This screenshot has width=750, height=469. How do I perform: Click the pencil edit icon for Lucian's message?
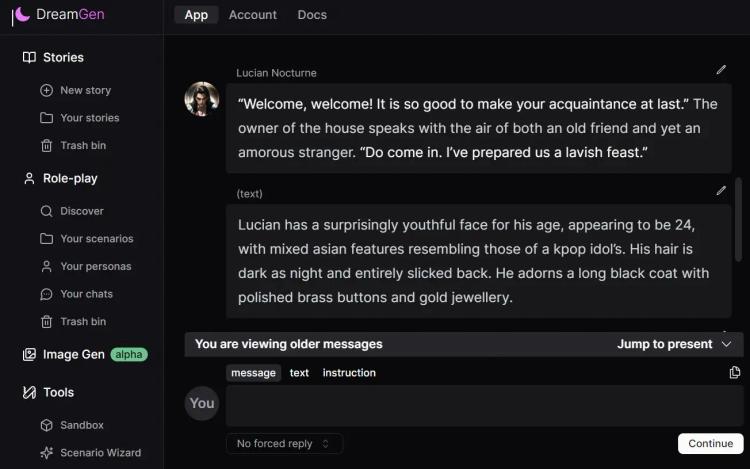[x=721, y=70]
